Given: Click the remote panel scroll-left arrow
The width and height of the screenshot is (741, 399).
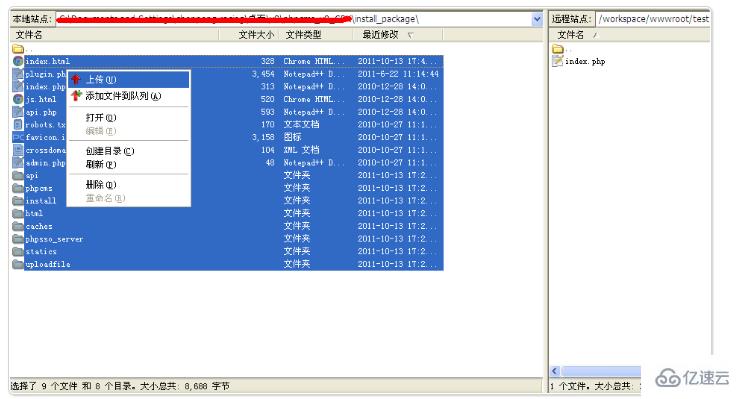Looking at the screenshot, I should pos(555,371).
